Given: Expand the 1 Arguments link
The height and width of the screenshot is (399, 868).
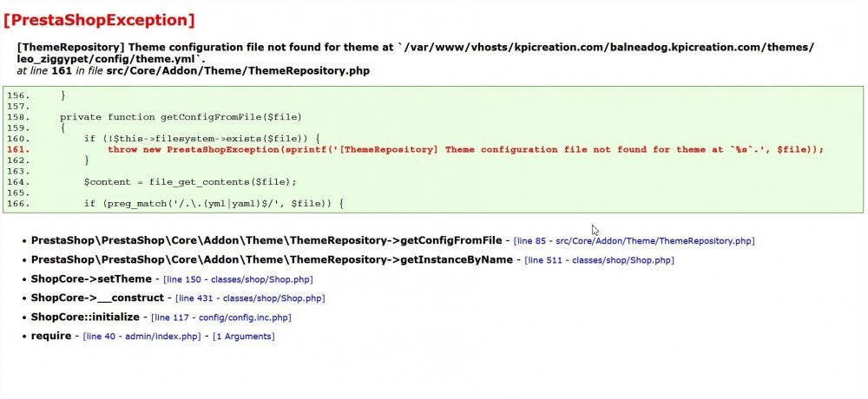Looking at the screenshot, I should click(244, 337).
